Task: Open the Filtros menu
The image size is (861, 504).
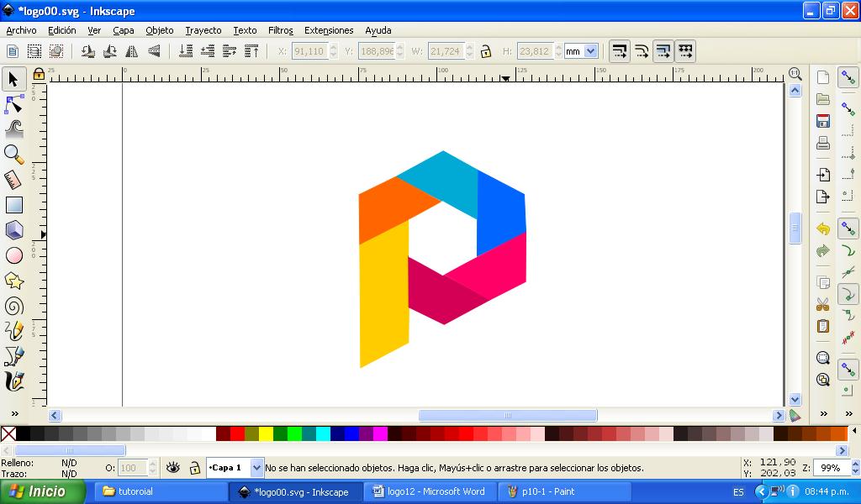Action: click(281, 30)
